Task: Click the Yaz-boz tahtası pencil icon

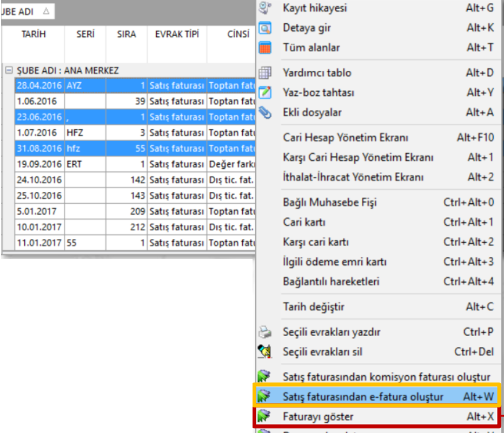Action: click(x=264, y=92)
